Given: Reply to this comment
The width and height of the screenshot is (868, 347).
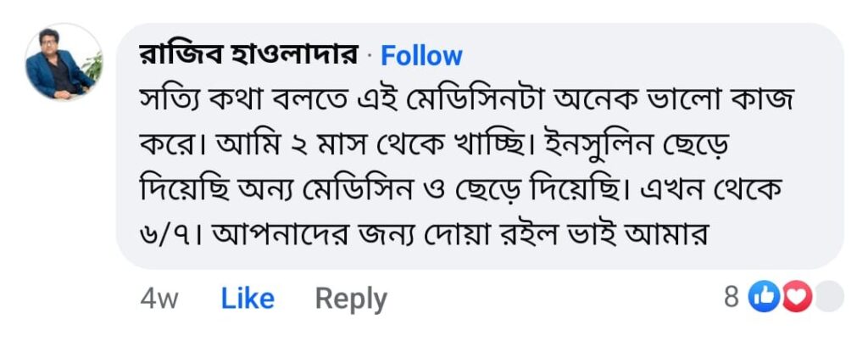Looking at the screenshot, I should [x=351, y=298].
